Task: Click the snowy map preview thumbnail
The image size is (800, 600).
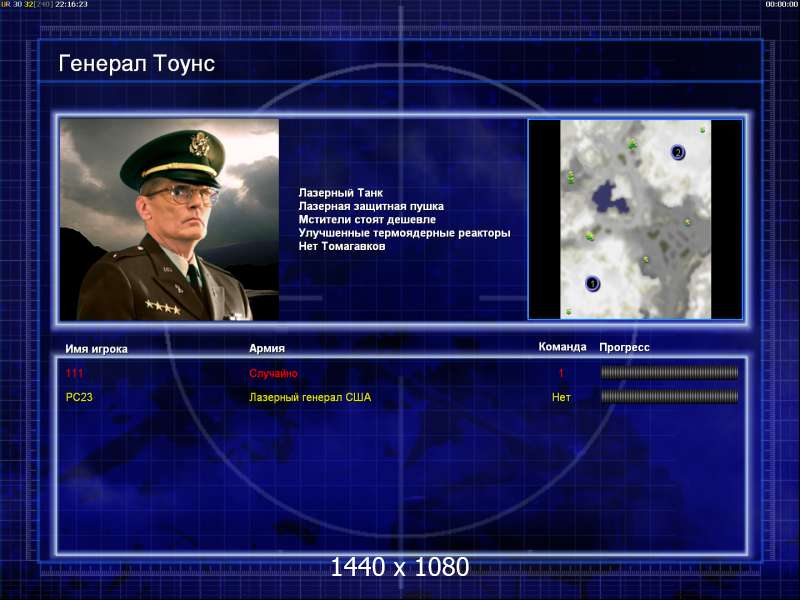Action: pos(635,219)
